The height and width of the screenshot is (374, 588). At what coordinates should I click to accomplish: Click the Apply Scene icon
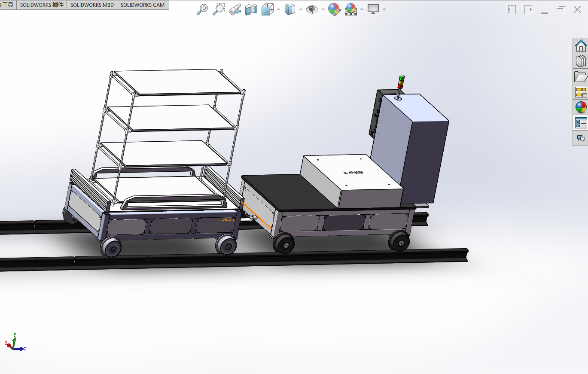click(x=351, y=9)
